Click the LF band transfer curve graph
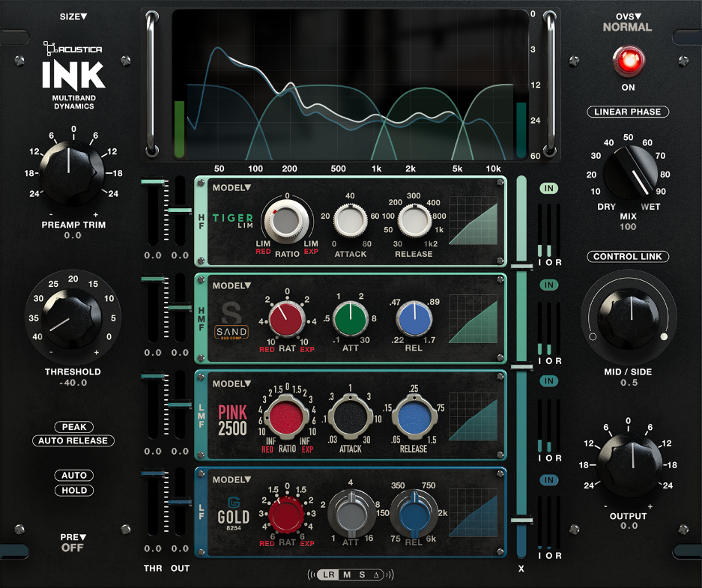702x588 pixels. click(x=473, y=513)
